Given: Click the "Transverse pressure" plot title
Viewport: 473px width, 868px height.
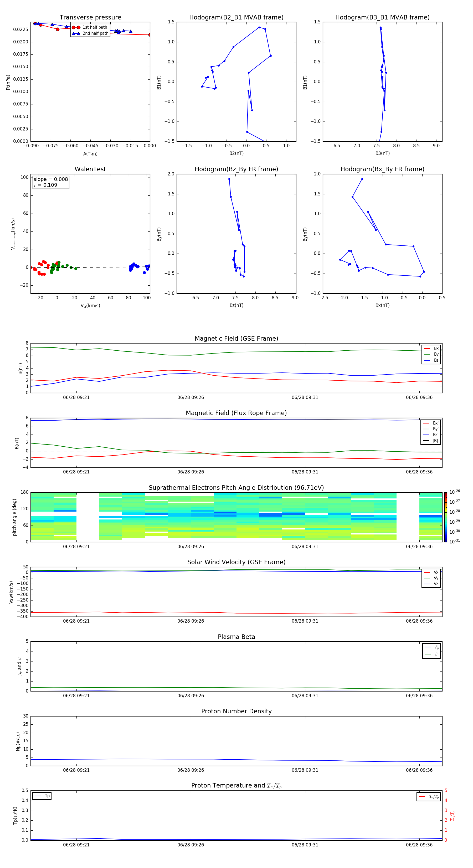Looking at the screenshot, I should [x=90, y=18].
